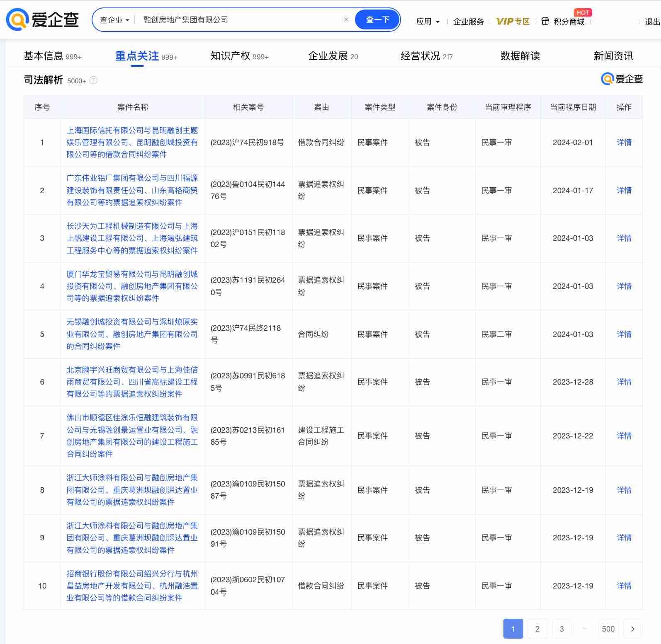This screenshot has height=644, width=661.
Task: Click case number (2023)苏1191民初2640号
Action: point(248,286)
